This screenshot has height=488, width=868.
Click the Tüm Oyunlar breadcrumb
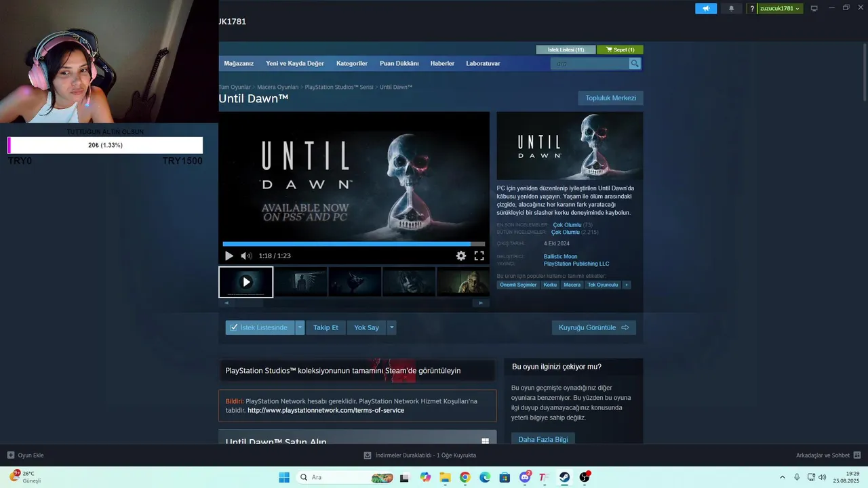235,87
